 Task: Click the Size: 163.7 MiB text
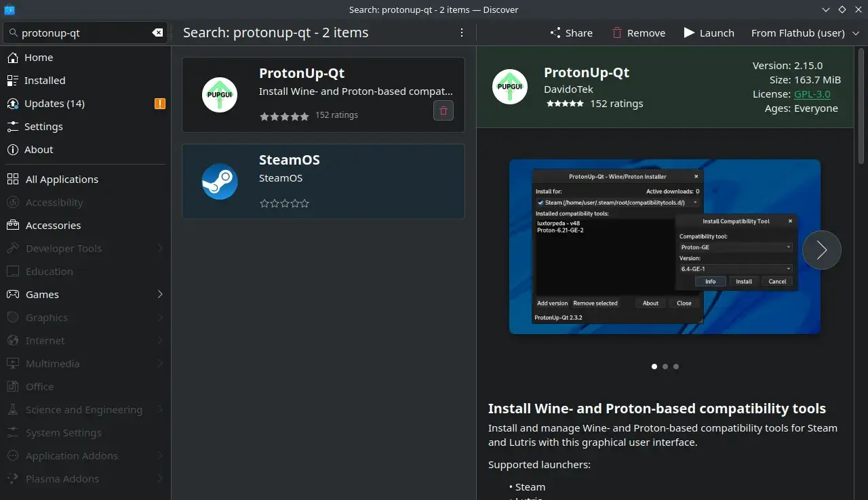[804, 80]
